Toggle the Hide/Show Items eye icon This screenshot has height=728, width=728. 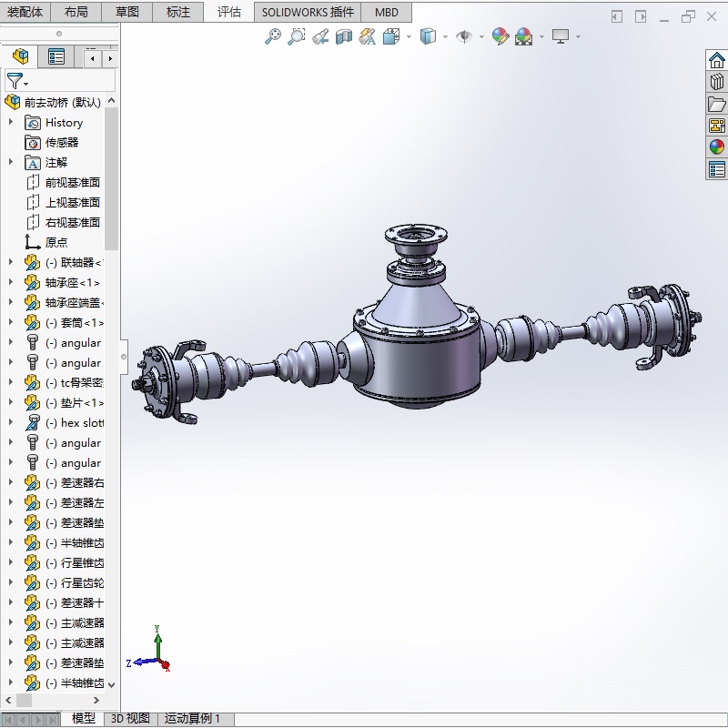pos(464,36)
